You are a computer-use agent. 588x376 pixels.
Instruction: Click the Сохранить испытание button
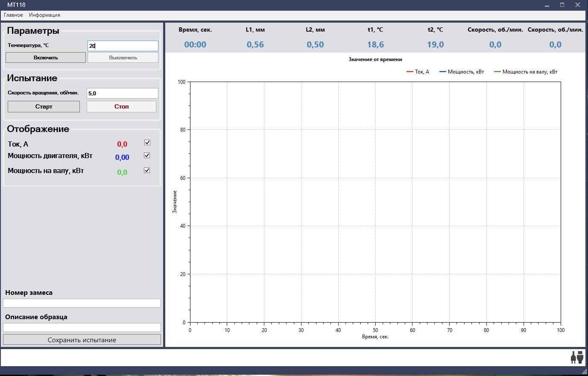(82, 340)
